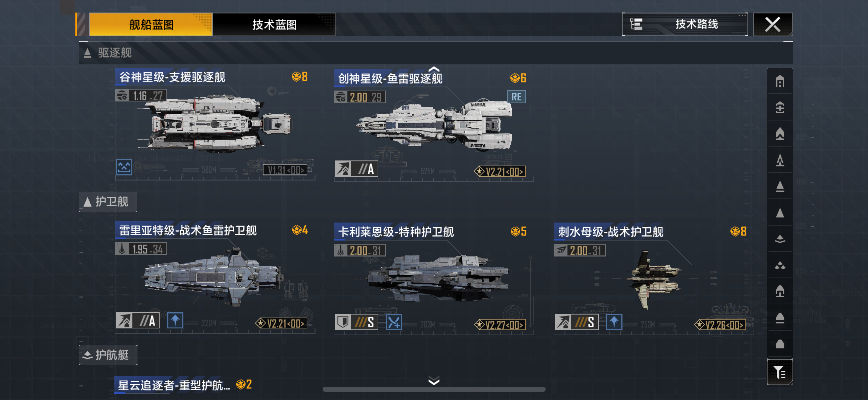The height and width of the screenshot is (400, 868).
Task: Select the top ship-class icon in sidebar
Action: [x=780, y=81]
